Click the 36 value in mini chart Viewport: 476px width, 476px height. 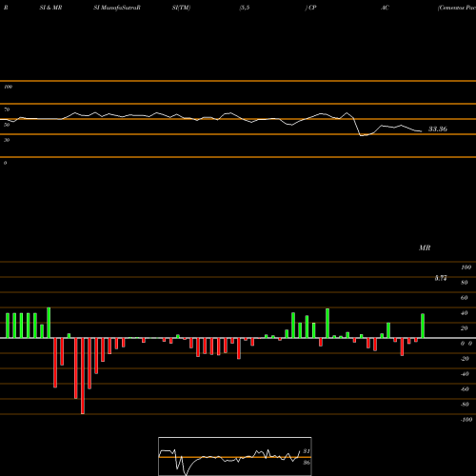[307, 463]
